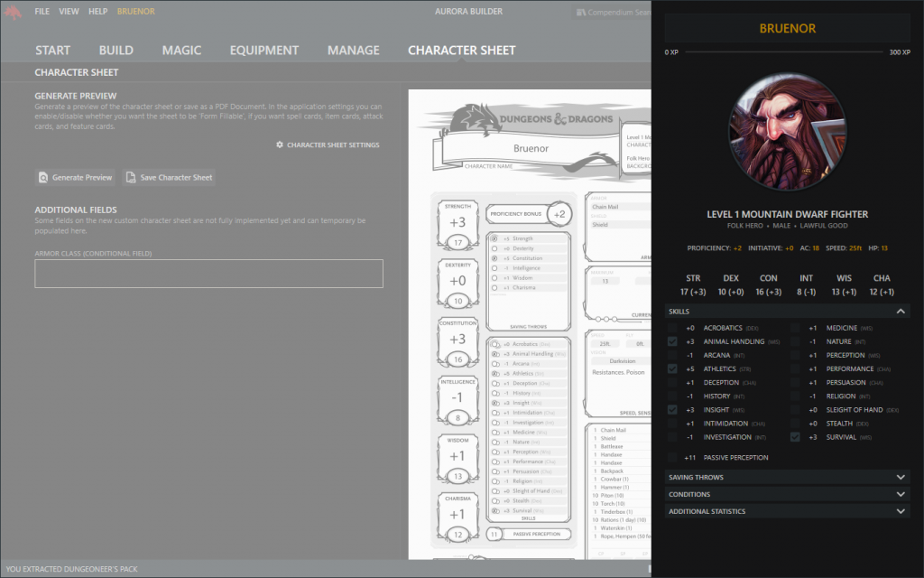Select the Character Sheet tab

click(461, 51)
